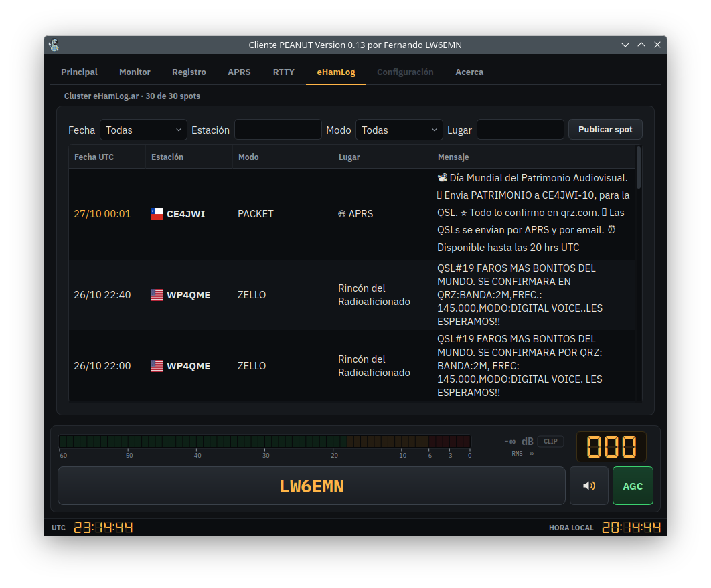Click ZELLO in the 26/10 22:40 row
Viewport: 711px width, 588px height.
[252, 295]
